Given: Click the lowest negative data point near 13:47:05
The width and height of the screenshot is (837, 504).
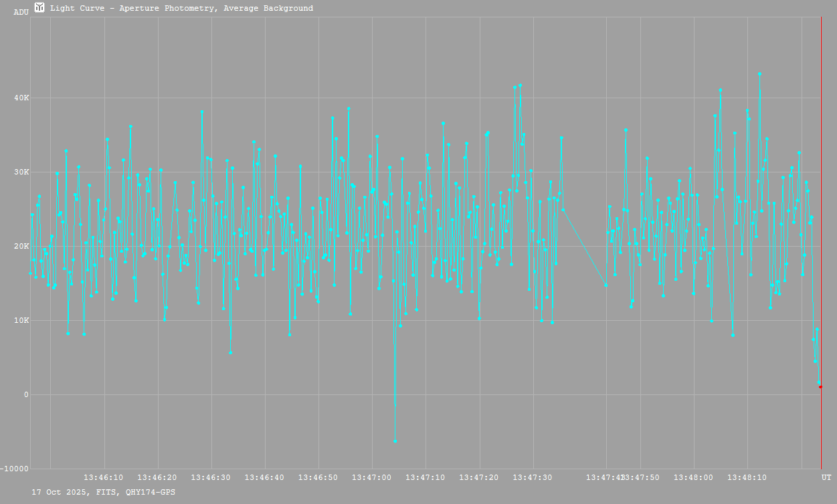Looking at the screenshot, I should coord(395,441).
